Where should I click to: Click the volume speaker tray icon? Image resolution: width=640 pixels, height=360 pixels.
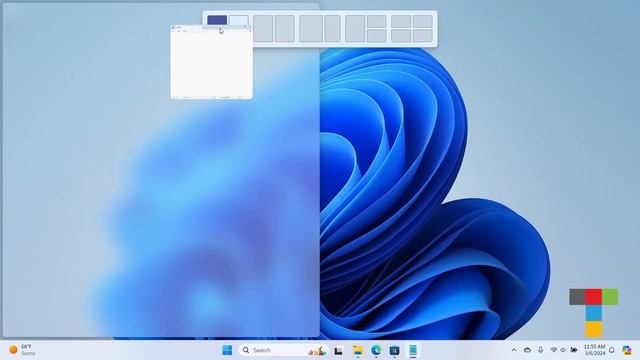point(563,350)
